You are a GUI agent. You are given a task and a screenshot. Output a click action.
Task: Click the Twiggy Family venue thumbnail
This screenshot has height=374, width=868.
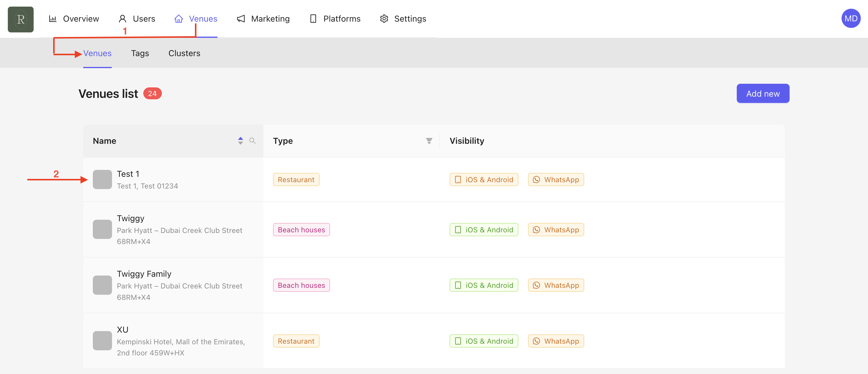(102, 285)
